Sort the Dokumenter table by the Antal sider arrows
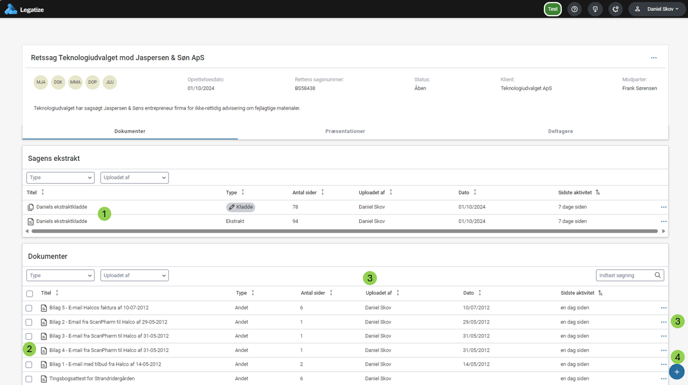 (331, 293)
